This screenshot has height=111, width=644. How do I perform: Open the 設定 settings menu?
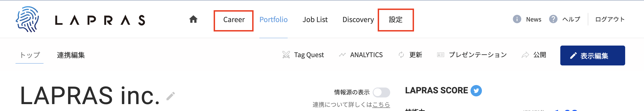pos(395,20)
